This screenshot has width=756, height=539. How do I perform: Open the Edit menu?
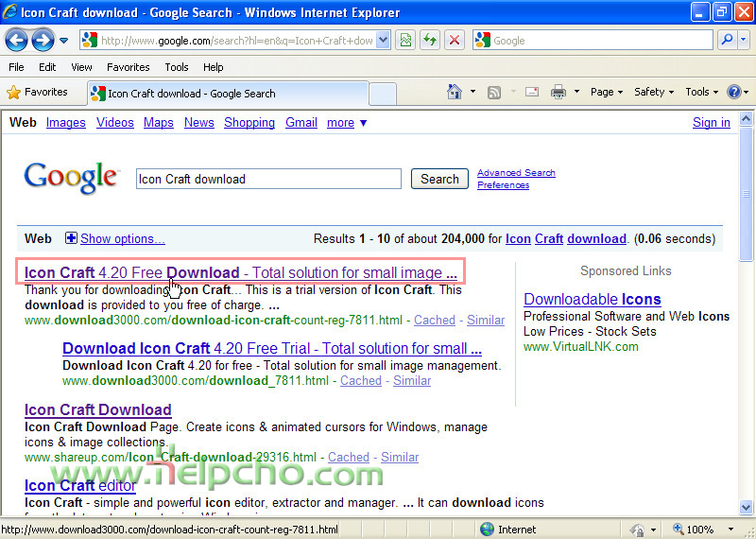point(47,67)
